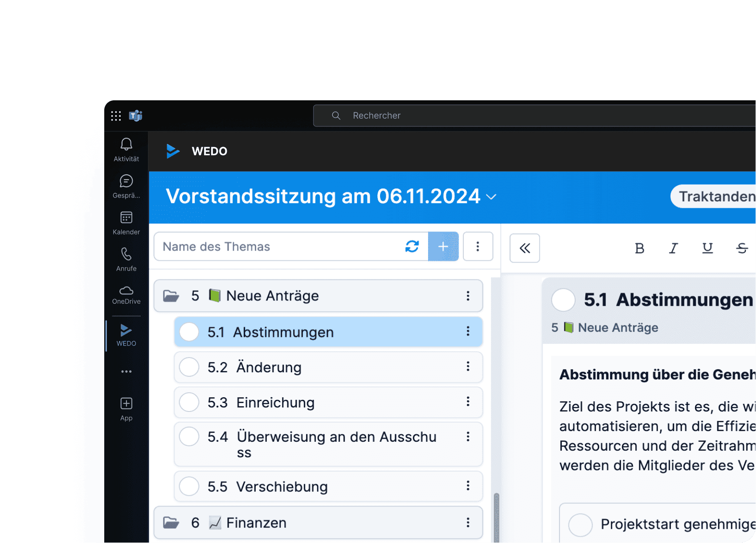Refresh the topic list
Viewport: 756px width, 543px height.
point(412,247)
